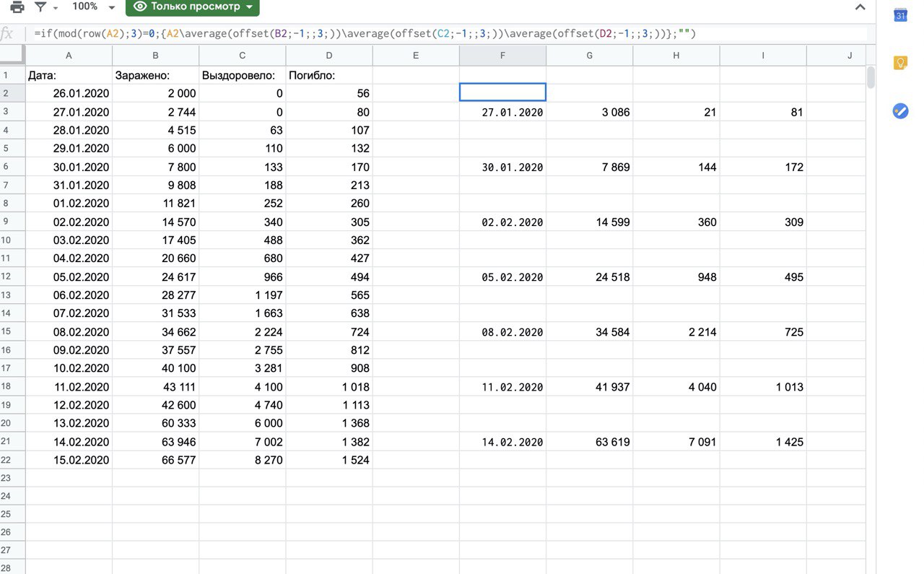Open Google Keep side panel icon
This screenshot has width=924, height=574.
[900, 63]
